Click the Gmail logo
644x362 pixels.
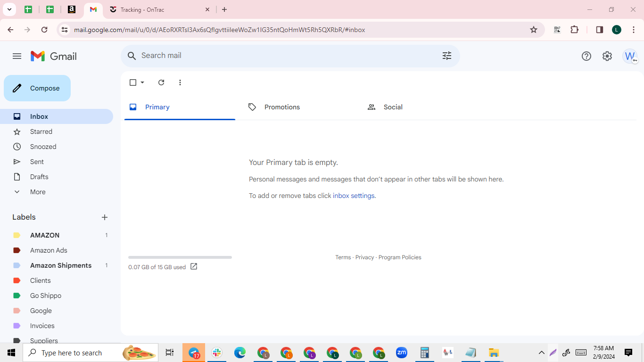coord(54,56)
